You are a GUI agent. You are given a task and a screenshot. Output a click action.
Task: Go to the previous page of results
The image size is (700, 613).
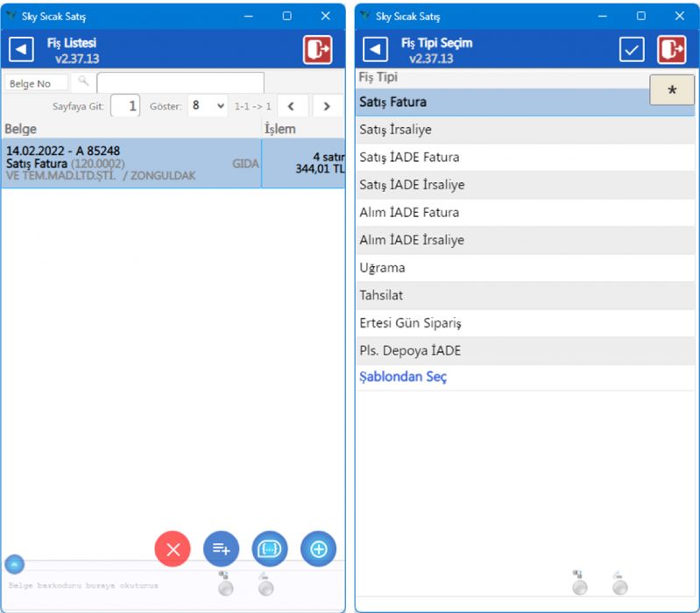click(291, 106)
